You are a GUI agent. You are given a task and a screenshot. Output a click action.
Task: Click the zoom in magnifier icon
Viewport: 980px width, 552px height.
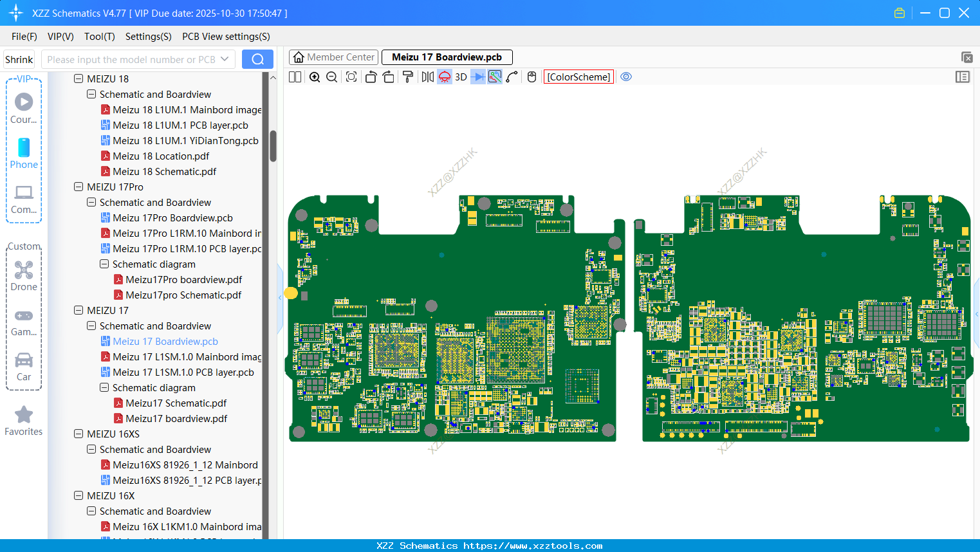coord(315,77)
